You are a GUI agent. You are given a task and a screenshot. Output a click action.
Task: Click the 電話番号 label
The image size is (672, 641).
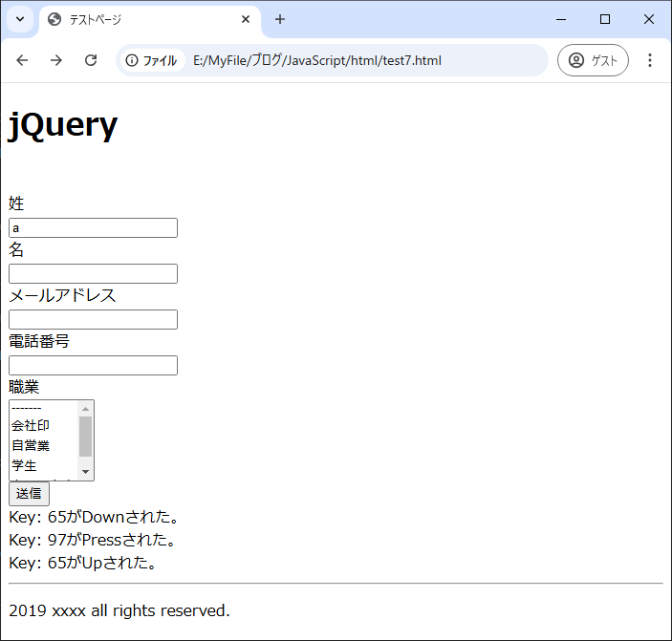click(39, 341)
